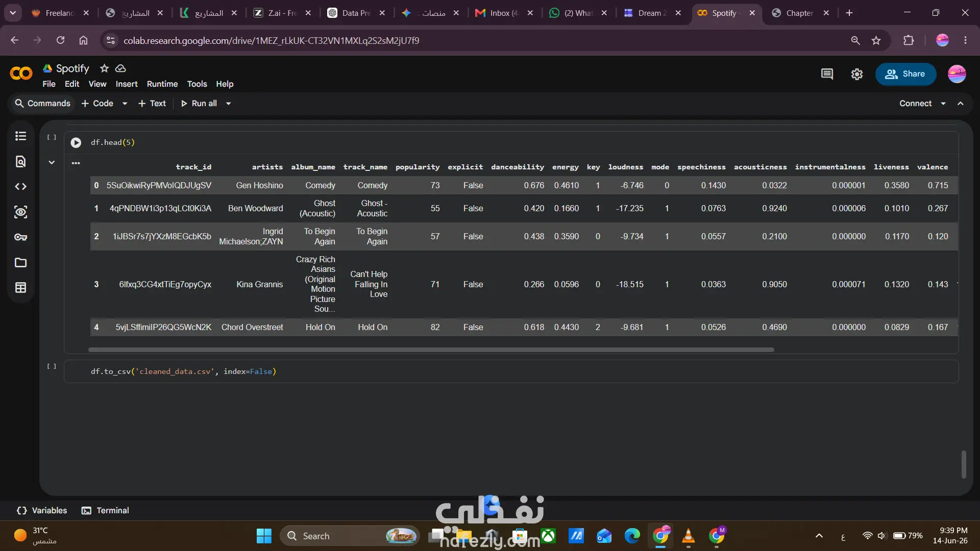Switch to the WhatsApp browser tab
The width and height of the screenshot is (980, 551).
(x=578, y=13)
